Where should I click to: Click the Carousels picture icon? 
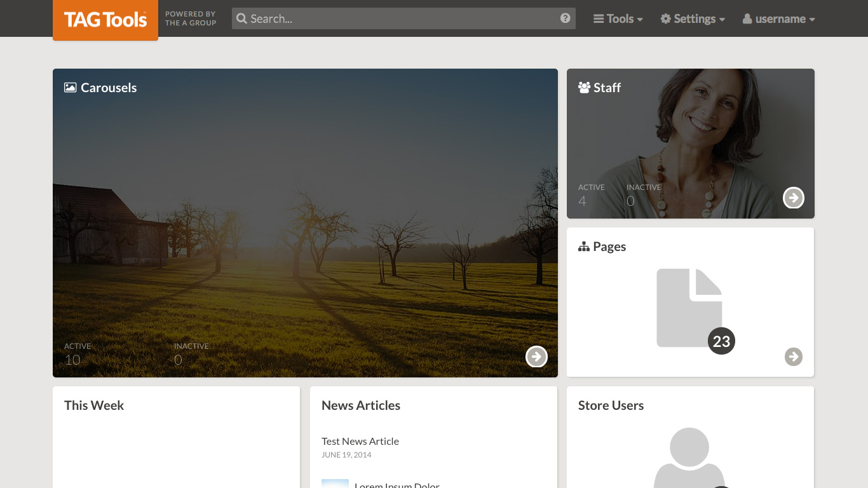click(71, 88)
